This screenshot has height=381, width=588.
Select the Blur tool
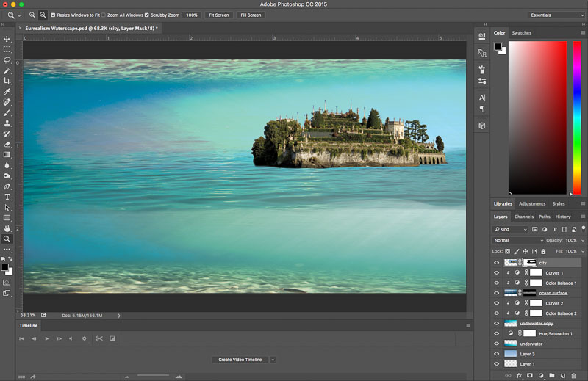tap(7, 165)
